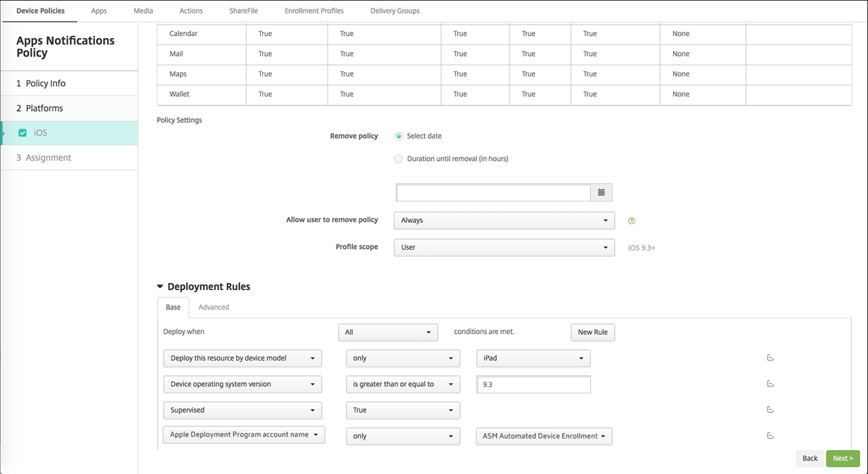868x474 pixels.
Task: Open Apple Deployment Program account name dropdown
Action: tap(244, 434)
